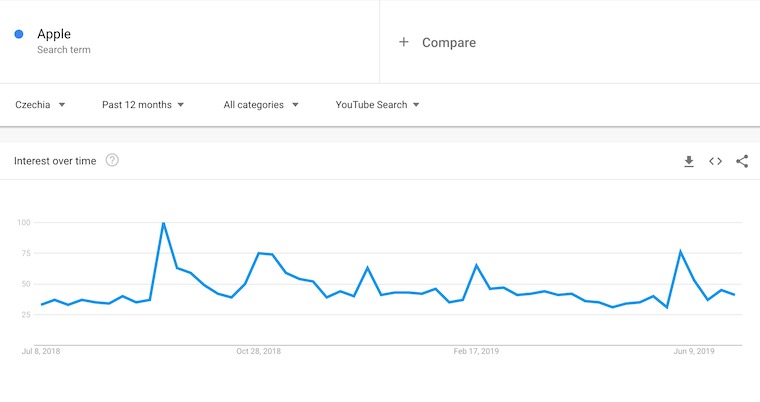
Task: Click the Jul 8, 2018 axis label
Action: point(41,351)
